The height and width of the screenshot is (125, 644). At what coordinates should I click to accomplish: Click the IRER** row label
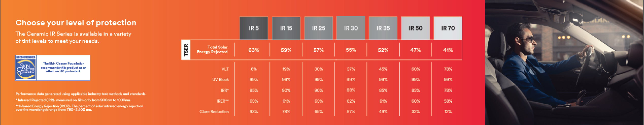pos(222,101)
